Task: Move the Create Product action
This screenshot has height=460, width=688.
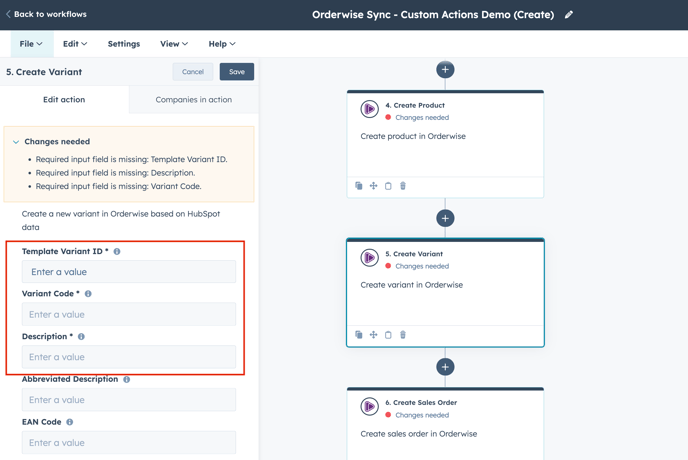Action: coord(373,186)
